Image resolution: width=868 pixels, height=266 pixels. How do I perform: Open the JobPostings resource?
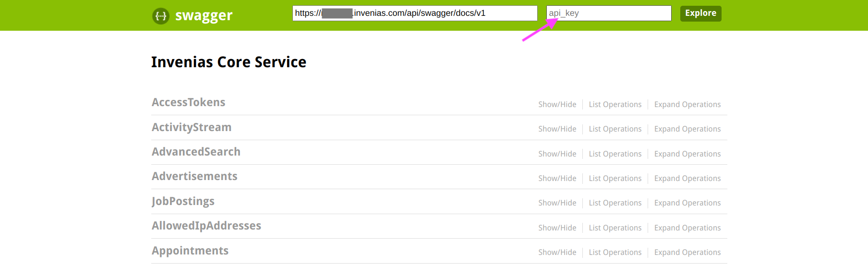[x=183, y=201]
